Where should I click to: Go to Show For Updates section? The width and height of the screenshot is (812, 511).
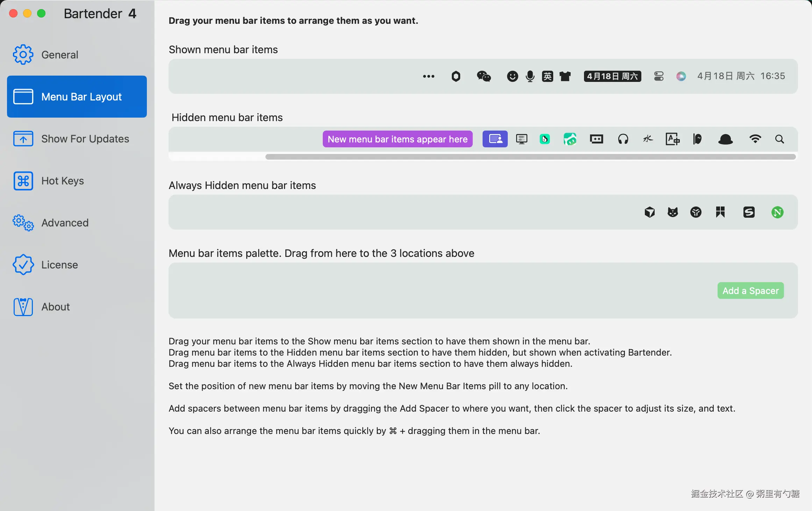(x=85, y=139)
